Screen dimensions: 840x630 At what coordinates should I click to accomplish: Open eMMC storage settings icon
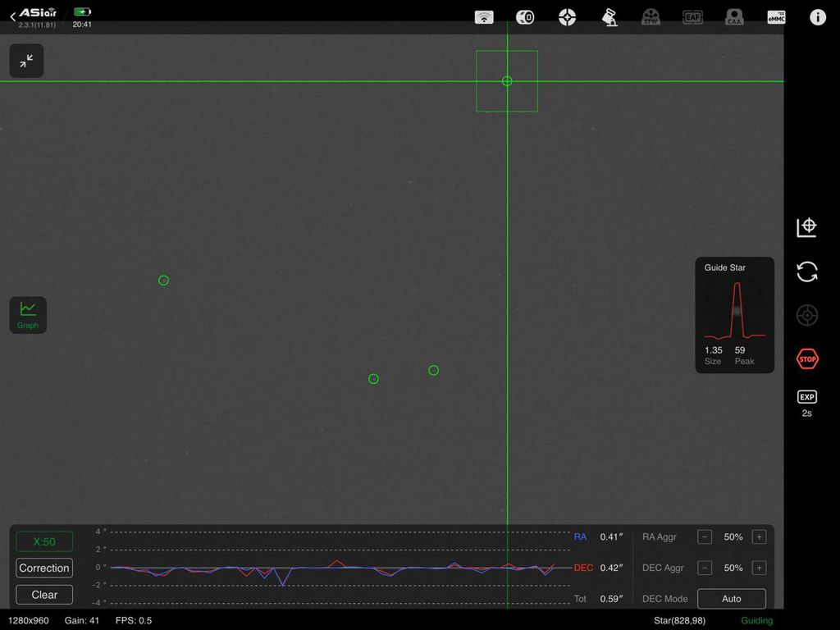tap(776, 17)
